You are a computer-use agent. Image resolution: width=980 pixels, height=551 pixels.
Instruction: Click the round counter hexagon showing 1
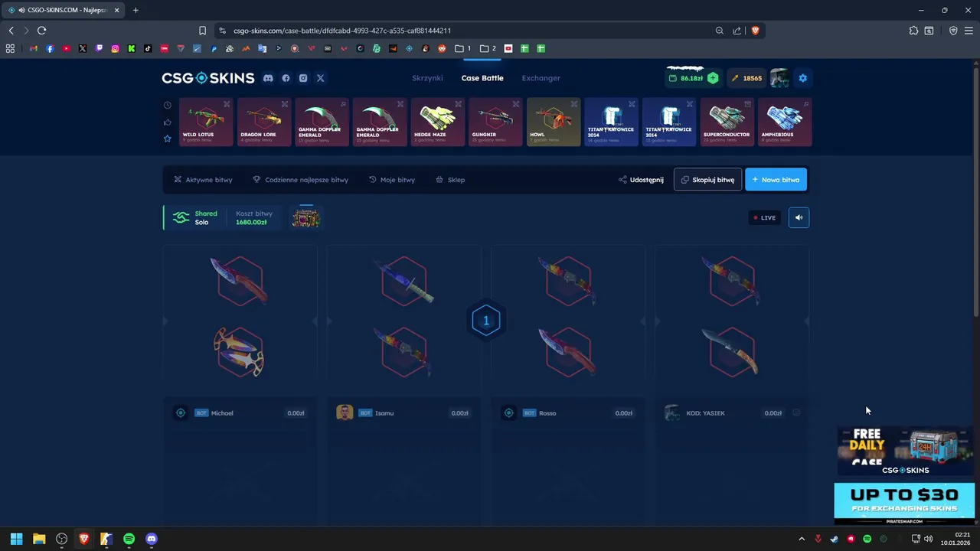pyautogui.click(x=485, y=321)
